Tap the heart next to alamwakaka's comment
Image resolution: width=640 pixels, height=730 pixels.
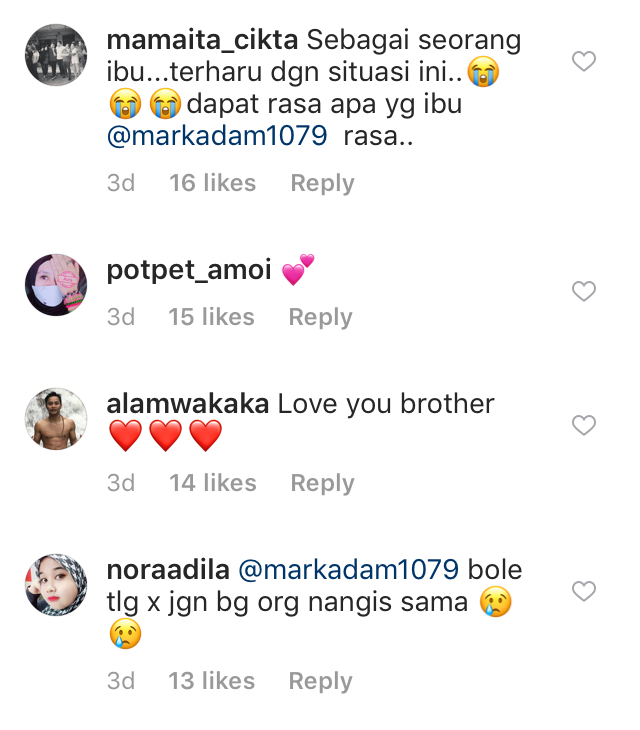pyautogui.click(x=584, y=425)
